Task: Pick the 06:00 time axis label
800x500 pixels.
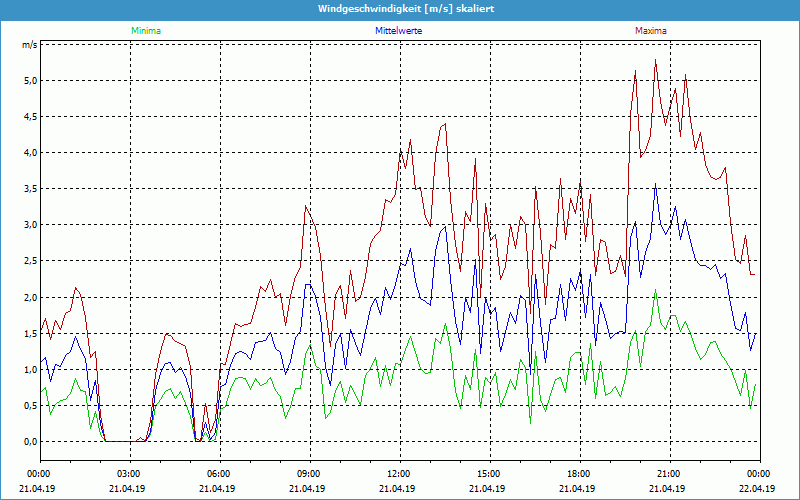Action: point(219,473)
